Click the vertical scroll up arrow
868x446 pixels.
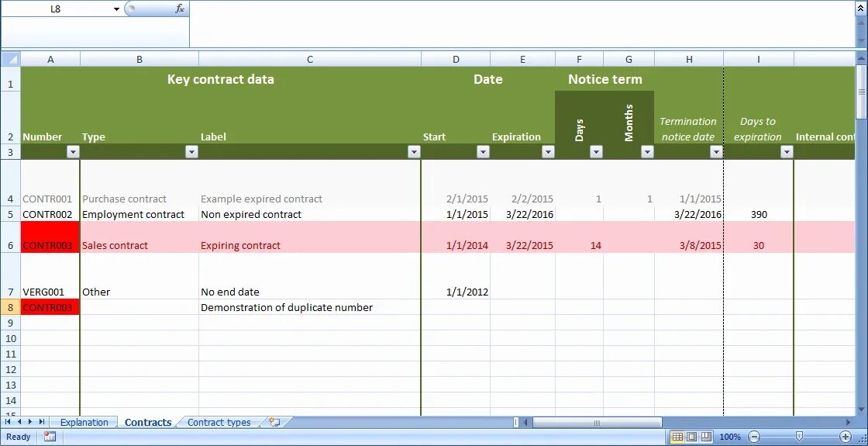click(861, 57)
